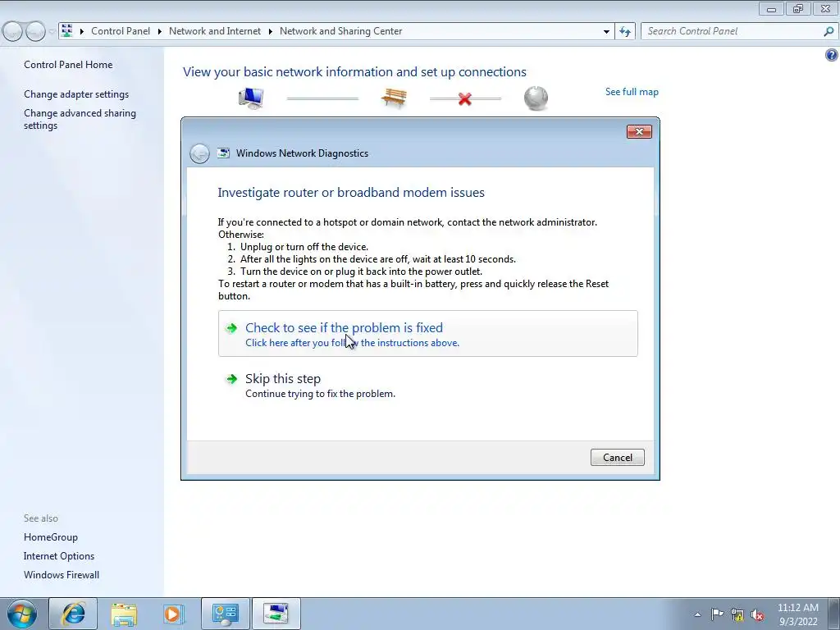Screen dimensions: 840x630
Task: Open Windows Explorer folder on taskbar
Action: [x=124, y=614]
